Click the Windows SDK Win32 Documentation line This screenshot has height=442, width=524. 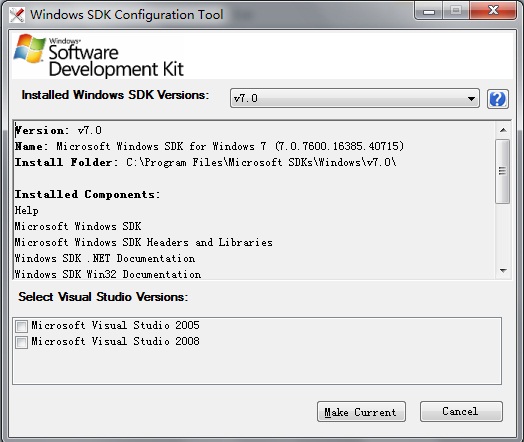[x=108, y=274]
